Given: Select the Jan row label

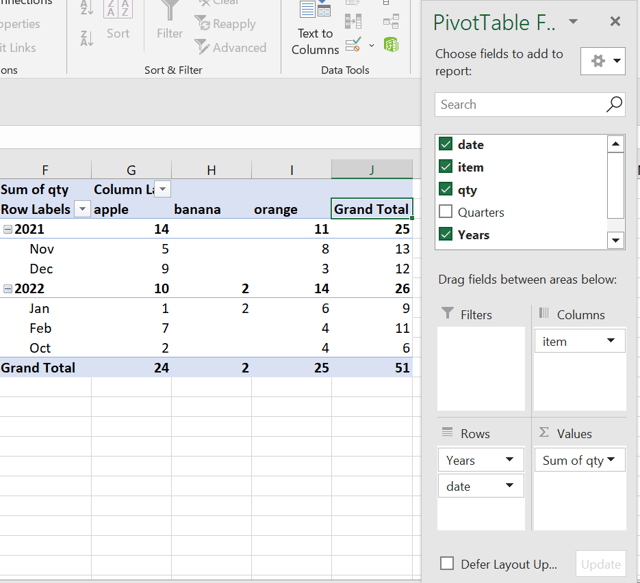Looking at the screenshot, I should (39, 308).
